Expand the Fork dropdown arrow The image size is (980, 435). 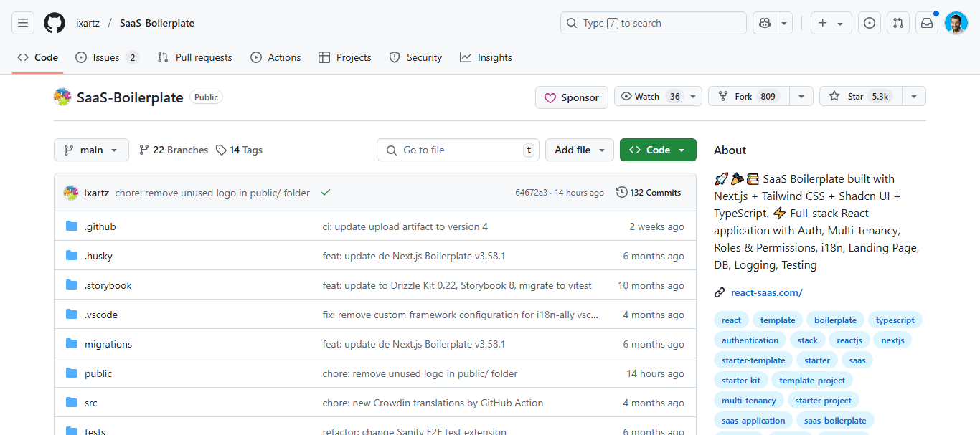801,96
